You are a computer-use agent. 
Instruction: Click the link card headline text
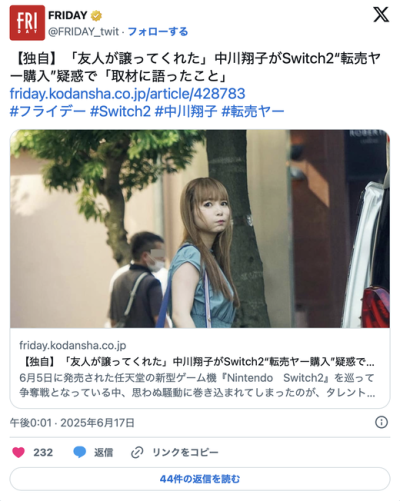pos(197,362)
